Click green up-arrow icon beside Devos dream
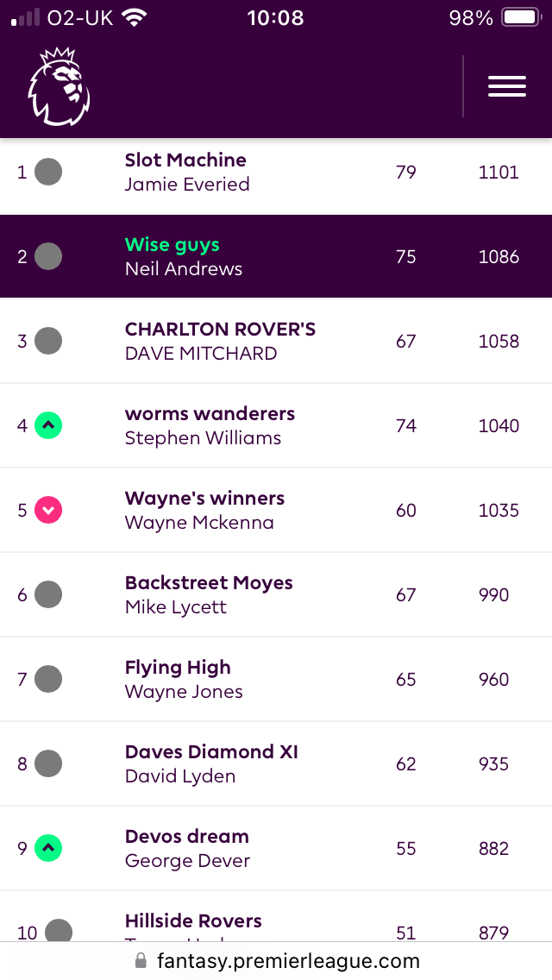This screenshot has height=980, width=552. point(48,848)
